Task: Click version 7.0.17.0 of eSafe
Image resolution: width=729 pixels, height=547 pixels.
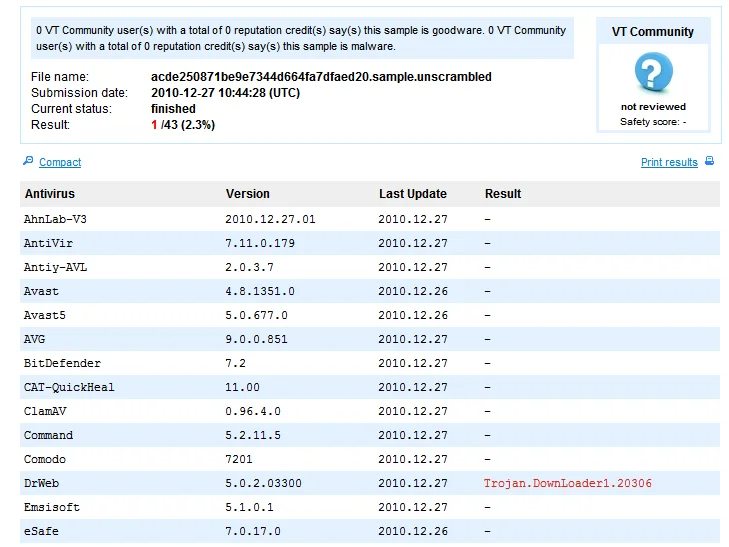Action: pyautogui.click(x=253, y=531)
